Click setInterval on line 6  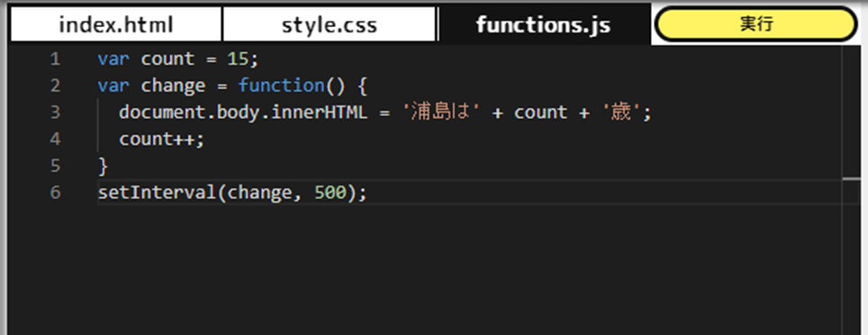tap(157, 192)
